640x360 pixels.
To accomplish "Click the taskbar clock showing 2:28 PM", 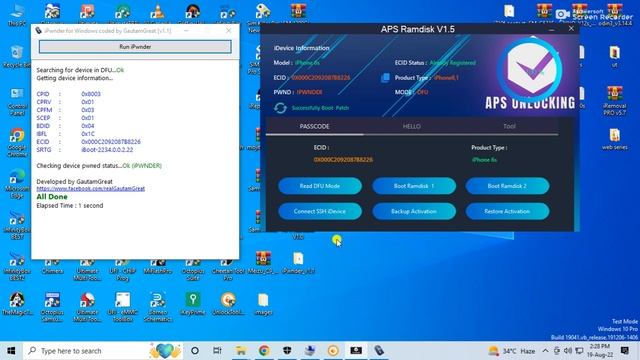I will (601, 351).
